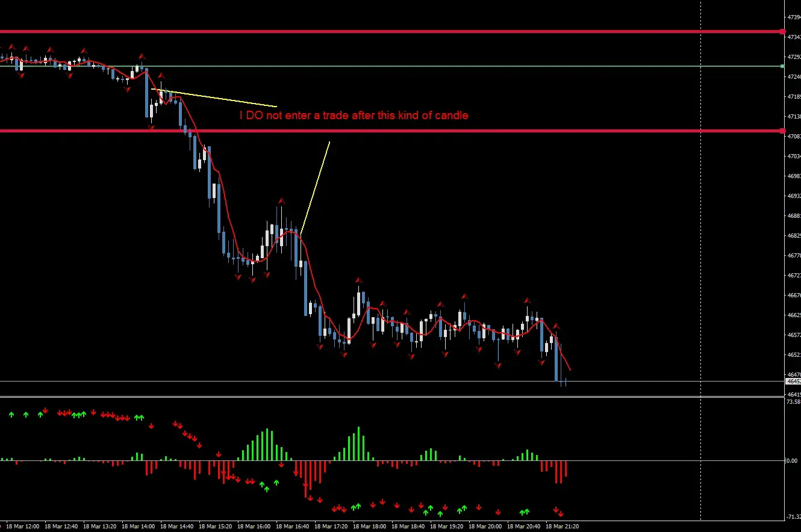Click the '18 Mar 16:40' time label

(x=293, y=526)
